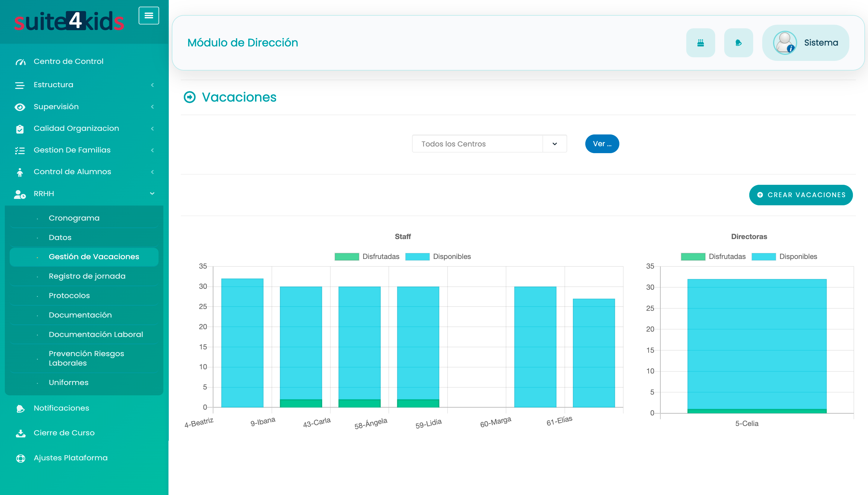
Task: Click the Sistema user avatar
Action: click(785, 43)
